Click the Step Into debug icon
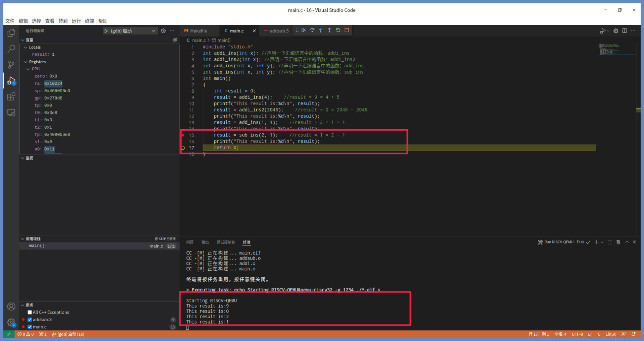The width and height of the screenshot is (644, 341). pos(321,30)
